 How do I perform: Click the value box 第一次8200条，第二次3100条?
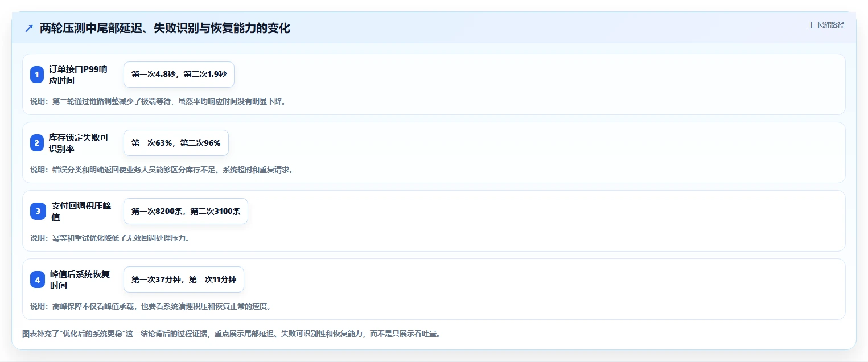186,211
